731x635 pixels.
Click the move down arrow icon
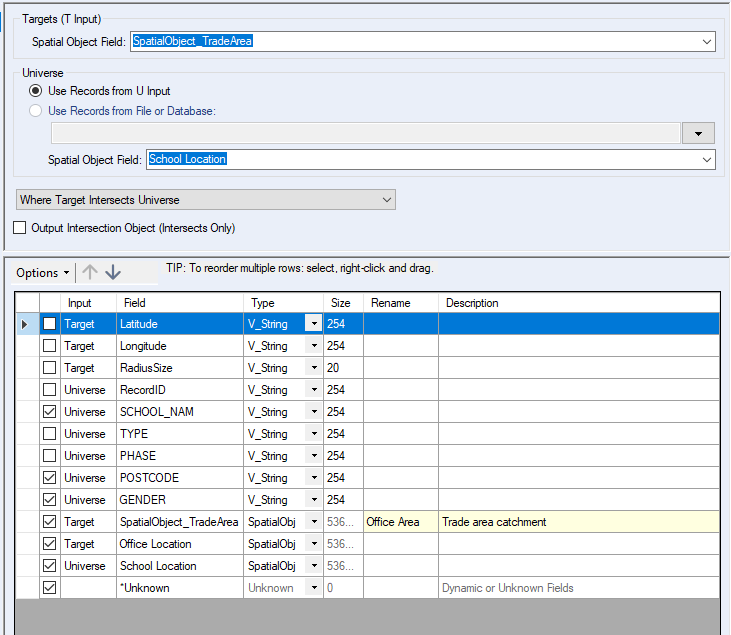pos(113,272)
